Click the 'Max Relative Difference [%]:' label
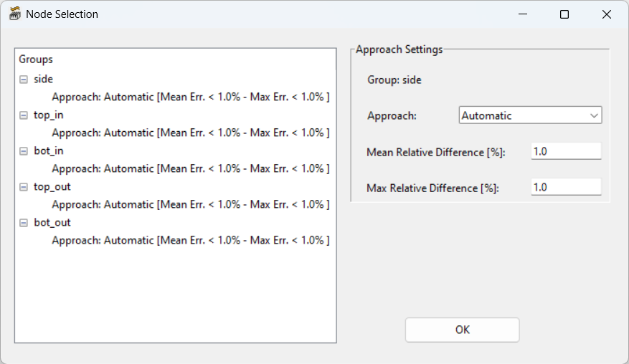This screenshot has height=364, width=629. (432, 188)
